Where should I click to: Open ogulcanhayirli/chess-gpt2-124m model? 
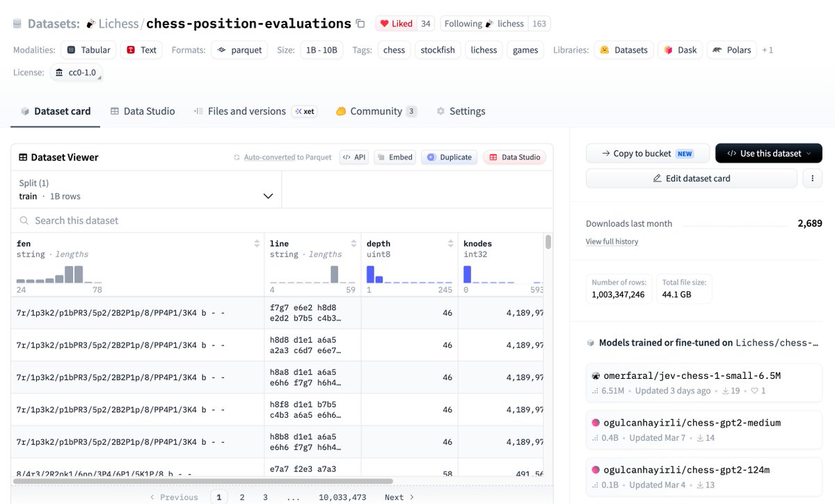704,477
